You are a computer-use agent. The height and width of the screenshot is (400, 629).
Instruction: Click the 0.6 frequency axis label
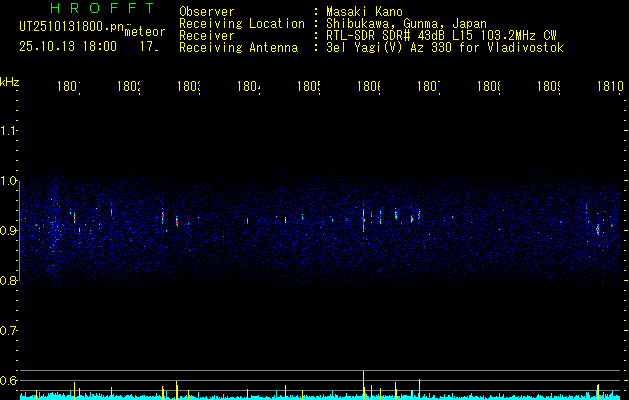[x=8, y=381]
